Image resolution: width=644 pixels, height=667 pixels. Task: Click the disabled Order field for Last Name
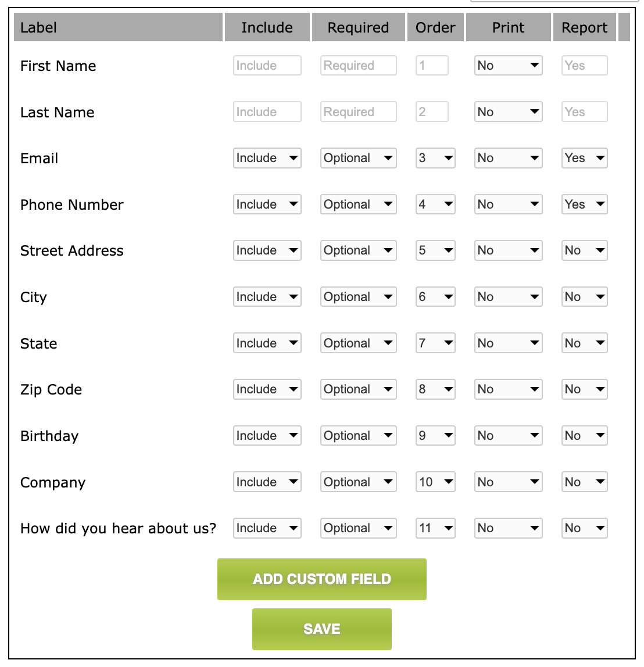click(432, 112)
